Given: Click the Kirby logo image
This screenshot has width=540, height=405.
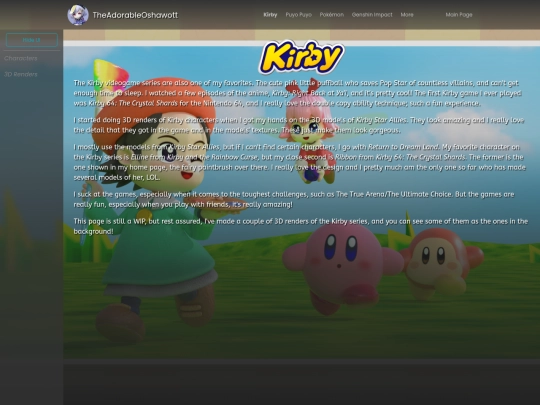Looking at the screenshot, I should click(x=301, y=57).
